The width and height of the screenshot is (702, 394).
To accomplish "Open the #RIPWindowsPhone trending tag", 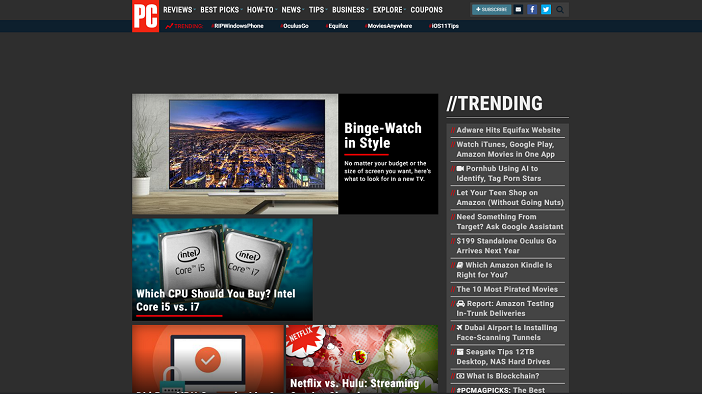I will pos(237,26).
